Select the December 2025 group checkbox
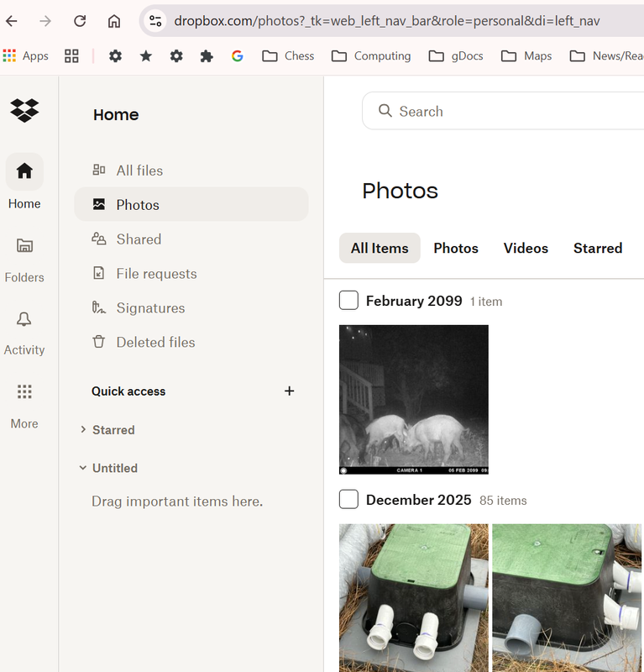Screen dimensions: 644x672 pos(348,500)
